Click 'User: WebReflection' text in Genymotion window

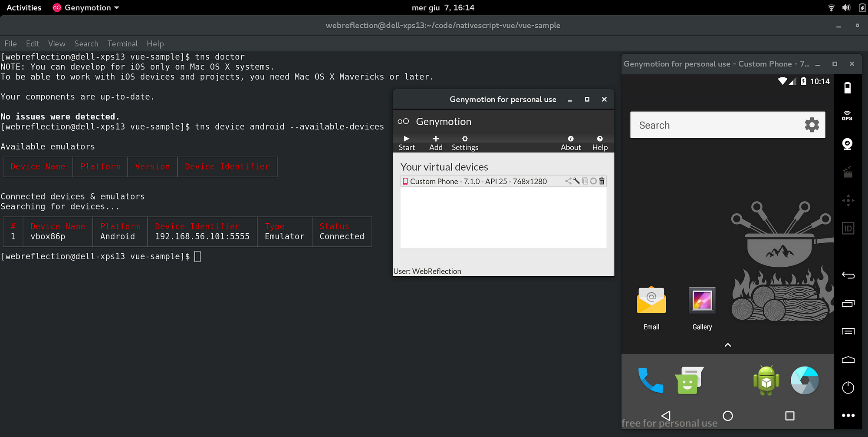click(427, 271)
